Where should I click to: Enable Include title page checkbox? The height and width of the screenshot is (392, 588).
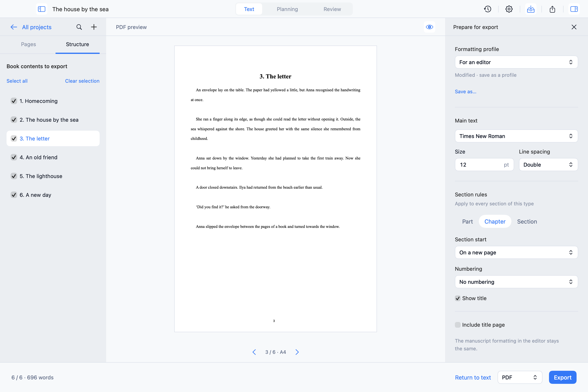click(x=458, y=325)
